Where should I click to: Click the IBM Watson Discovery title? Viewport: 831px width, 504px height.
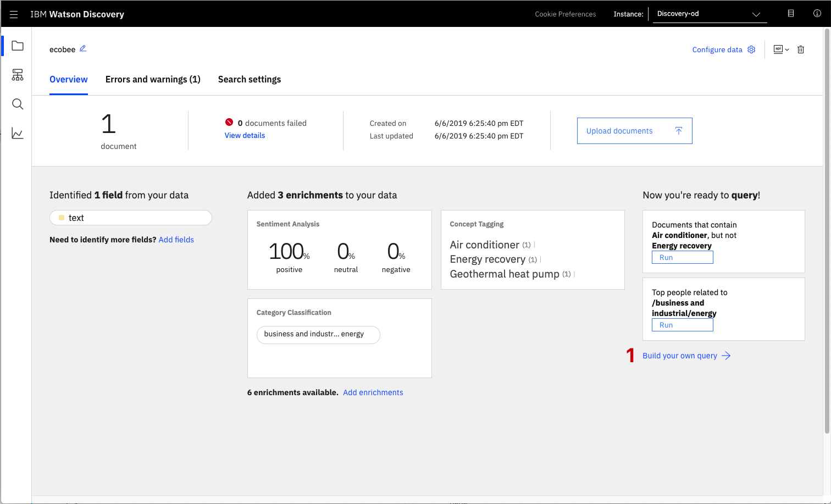pos(77,14)
